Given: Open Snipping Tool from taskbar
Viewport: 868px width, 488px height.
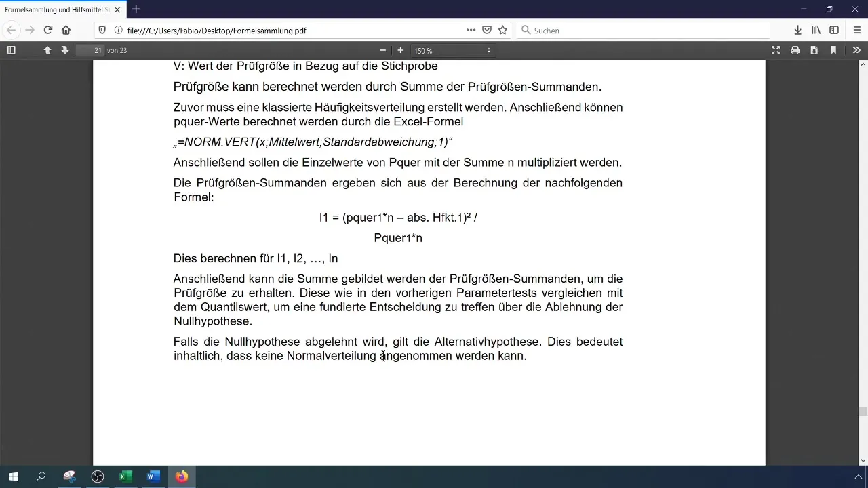Looking at the screenshot, I should (x=69, y=476).
